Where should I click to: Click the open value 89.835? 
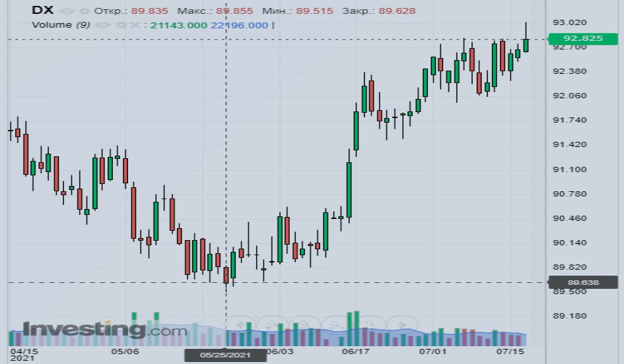click(150, 11)
